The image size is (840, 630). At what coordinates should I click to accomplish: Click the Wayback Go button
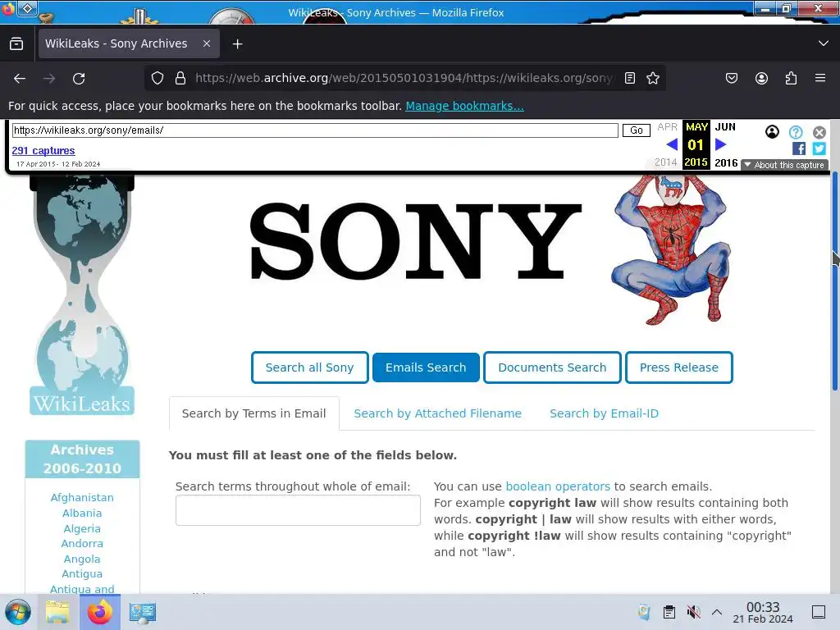pos(637,130)
